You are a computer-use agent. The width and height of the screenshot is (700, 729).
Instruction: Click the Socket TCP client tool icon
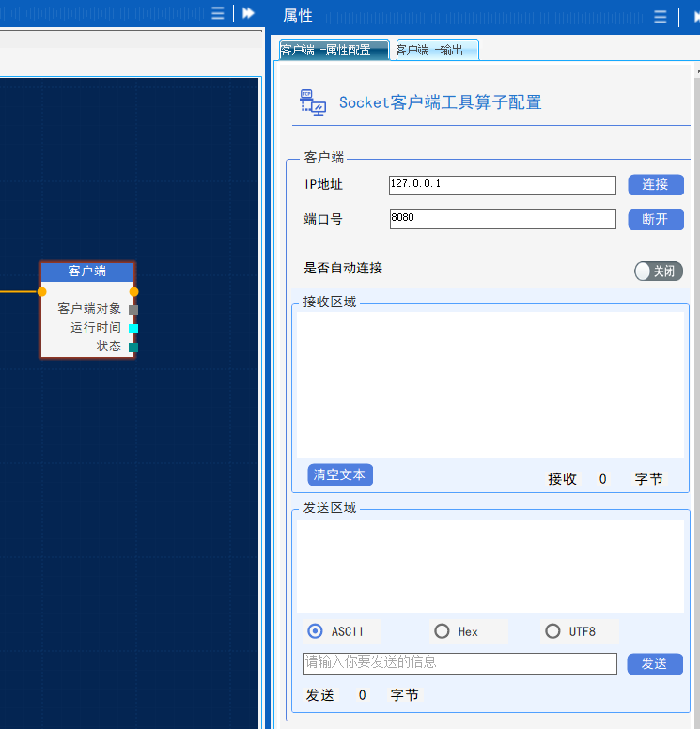click(313, 102)
